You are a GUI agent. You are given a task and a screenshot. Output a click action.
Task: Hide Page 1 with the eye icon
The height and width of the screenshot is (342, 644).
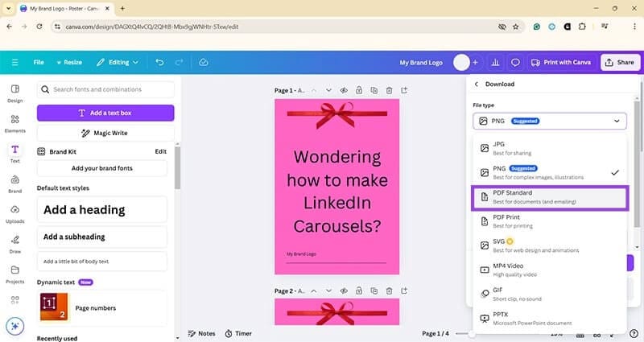tap(344, 90)
